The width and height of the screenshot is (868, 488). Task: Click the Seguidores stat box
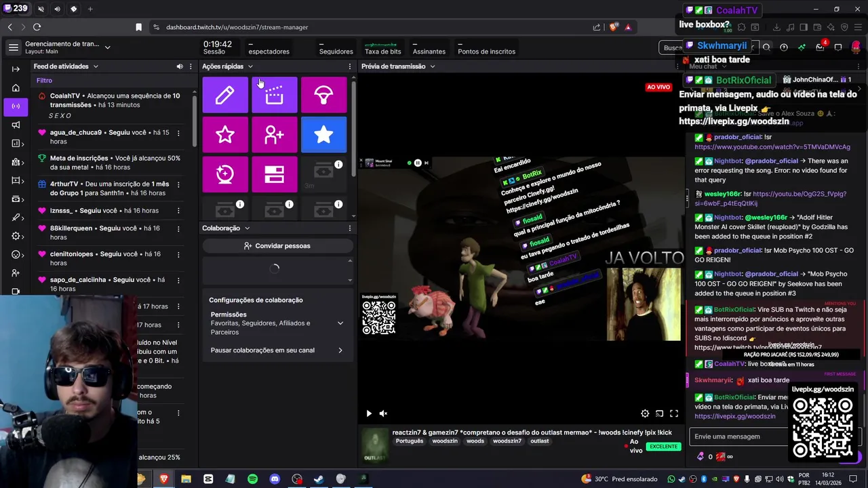click(336, 47)
